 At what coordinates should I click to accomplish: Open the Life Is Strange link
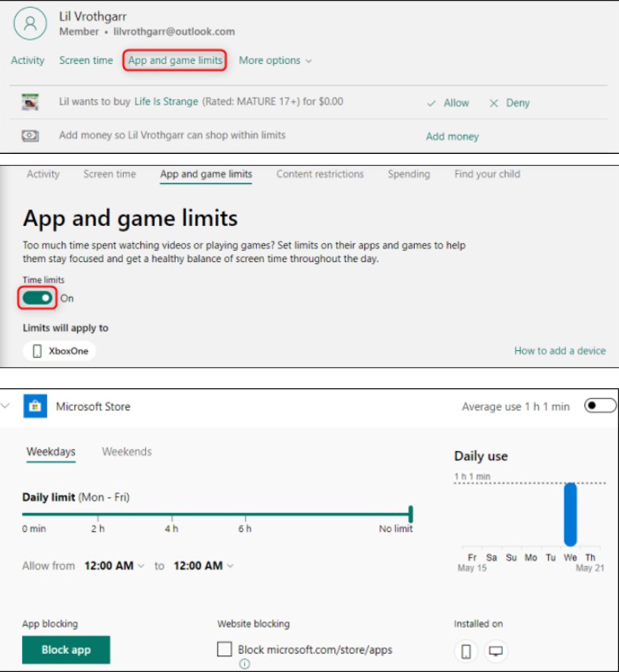pyautogui.click(x=166, y=101)
